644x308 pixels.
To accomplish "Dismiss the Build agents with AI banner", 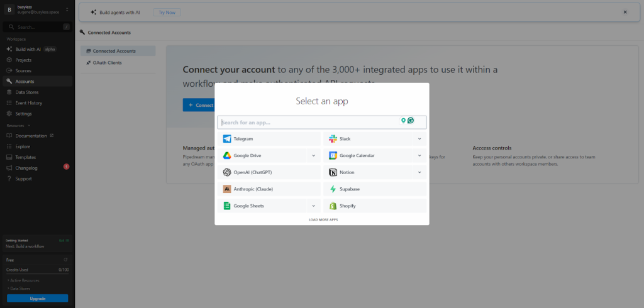I will [x=625, y=12].
